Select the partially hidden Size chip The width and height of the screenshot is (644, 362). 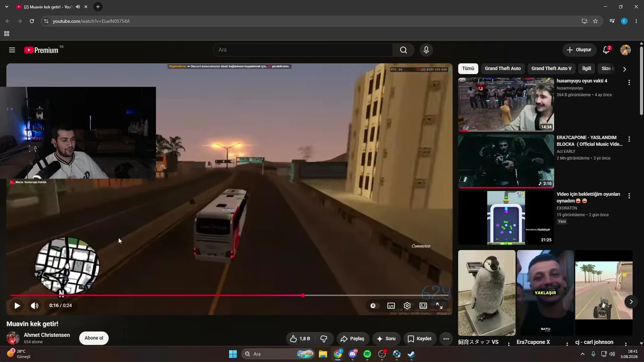point(607,68)
